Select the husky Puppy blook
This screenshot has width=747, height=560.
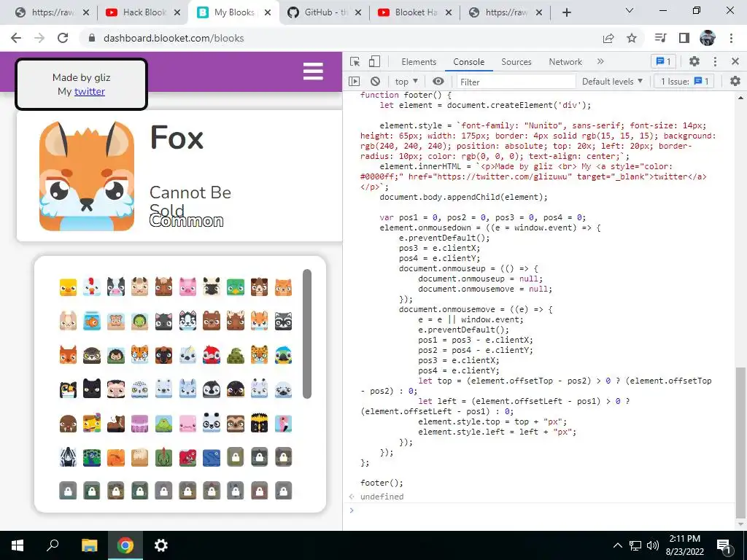point(187,321)
